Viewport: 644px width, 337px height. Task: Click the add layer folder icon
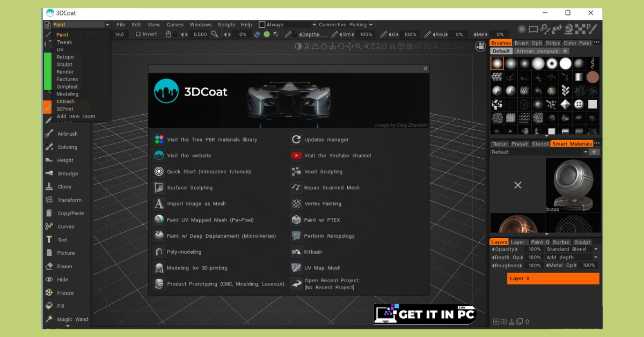click(x=503, y=321)
